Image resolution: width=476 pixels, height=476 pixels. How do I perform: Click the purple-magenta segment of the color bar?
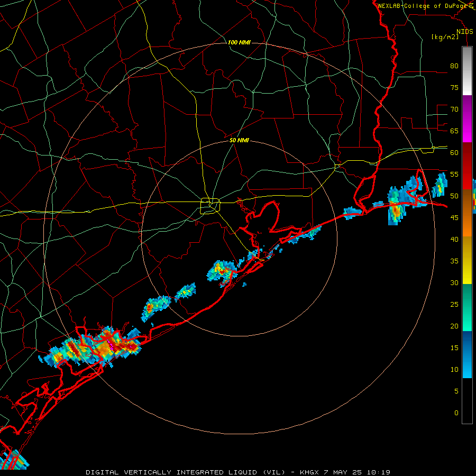[467, 119]
